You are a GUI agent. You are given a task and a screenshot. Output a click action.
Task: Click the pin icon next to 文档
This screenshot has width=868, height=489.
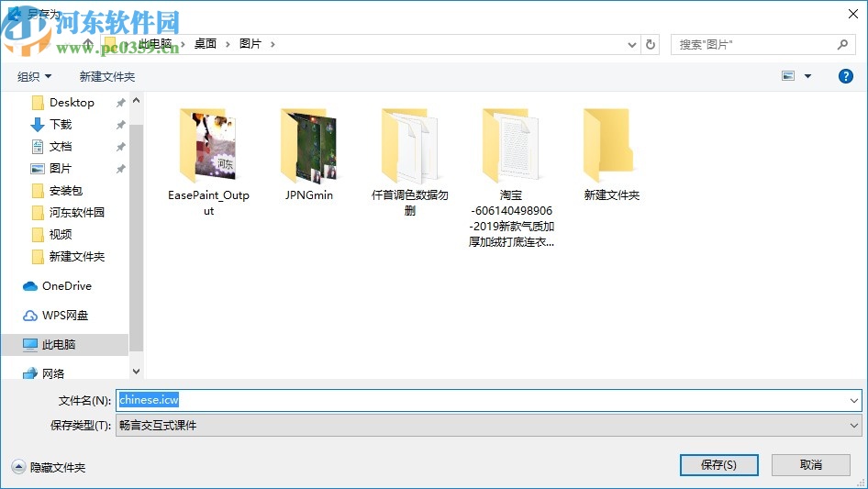click(120, 147)
